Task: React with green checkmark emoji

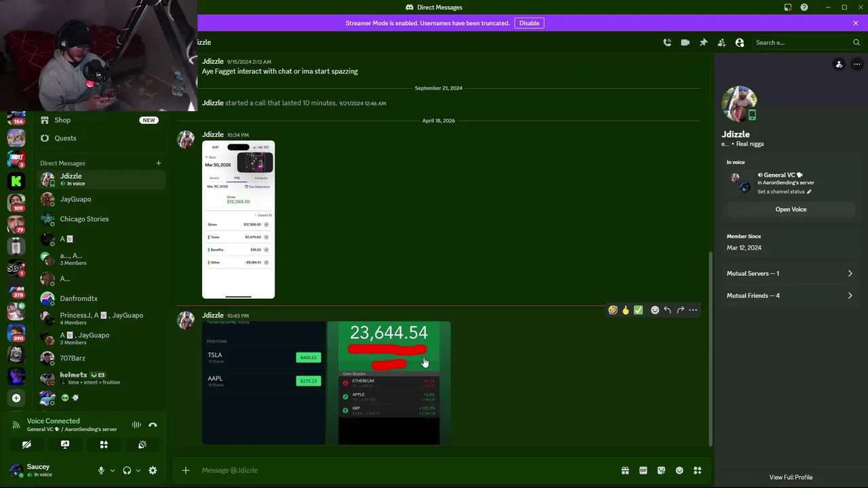Action: 638,310
